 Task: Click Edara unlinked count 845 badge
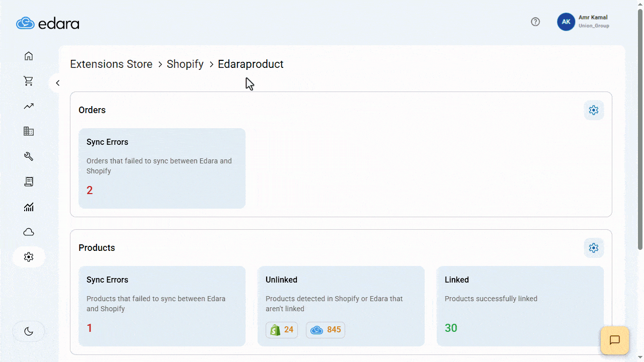pos(326,330)
